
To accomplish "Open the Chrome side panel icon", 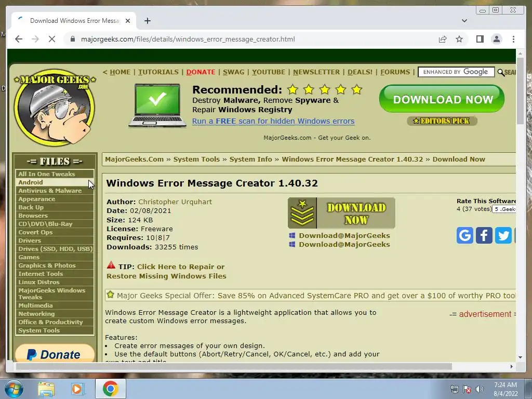I will click(x=480, y=39).
